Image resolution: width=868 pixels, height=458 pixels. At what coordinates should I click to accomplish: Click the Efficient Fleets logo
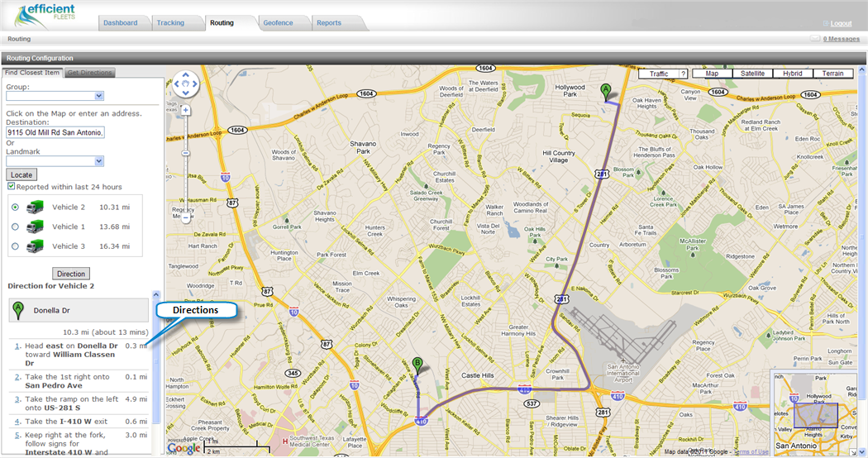click(45, 16)
